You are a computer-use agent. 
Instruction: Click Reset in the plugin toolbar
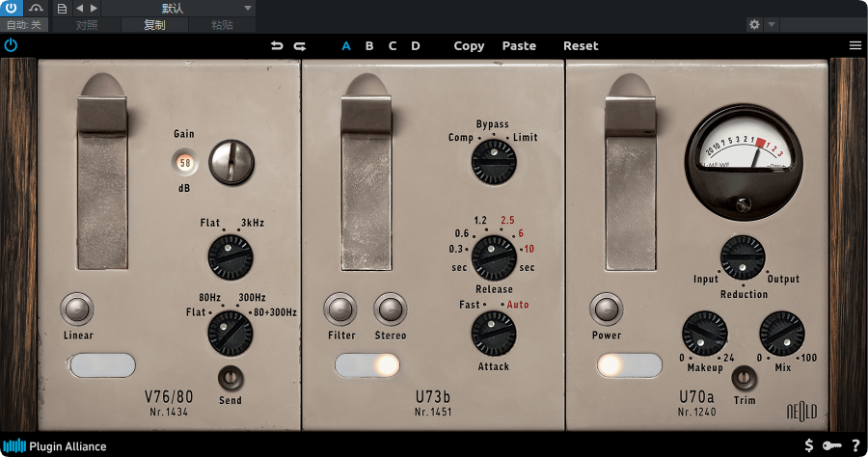click(581, 46)
